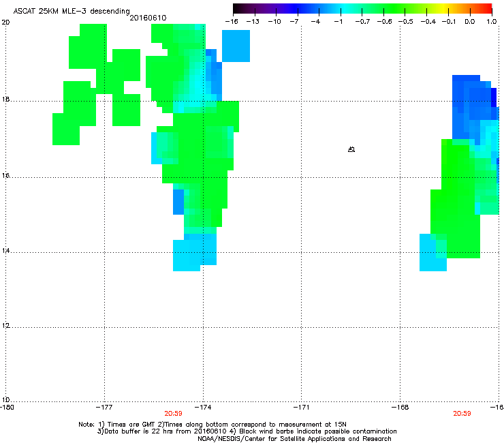The width and height of the screenshot is (504, 443).
Task: Click the date label "20160610" under the title
Action: pos(148,18)
